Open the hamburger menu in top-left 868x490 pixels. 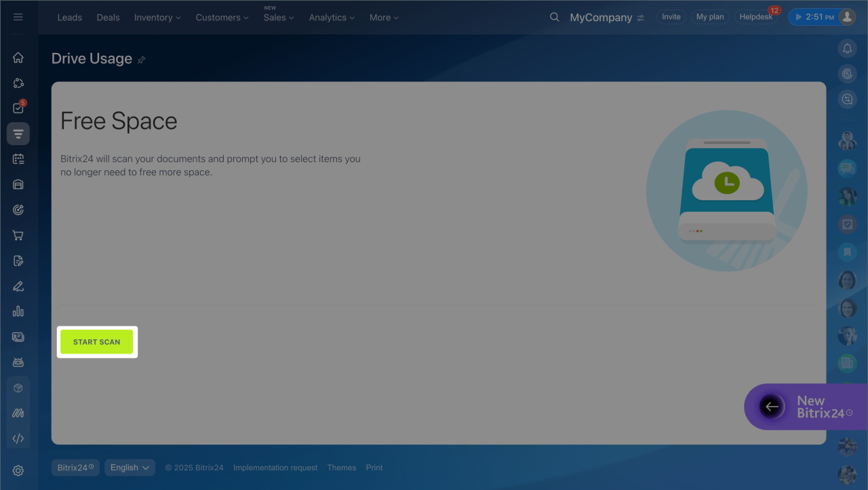pos(18,17)
